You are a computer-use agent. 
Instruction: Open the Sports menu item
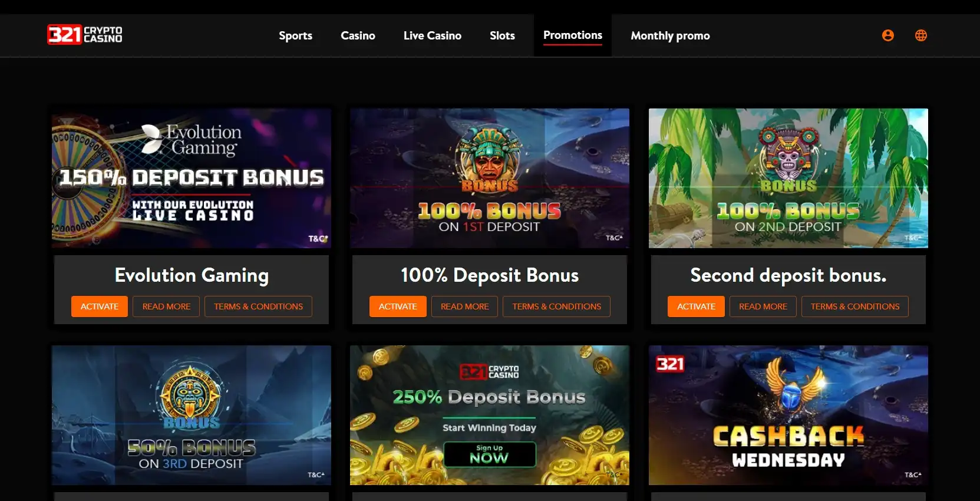pos(295,36)
